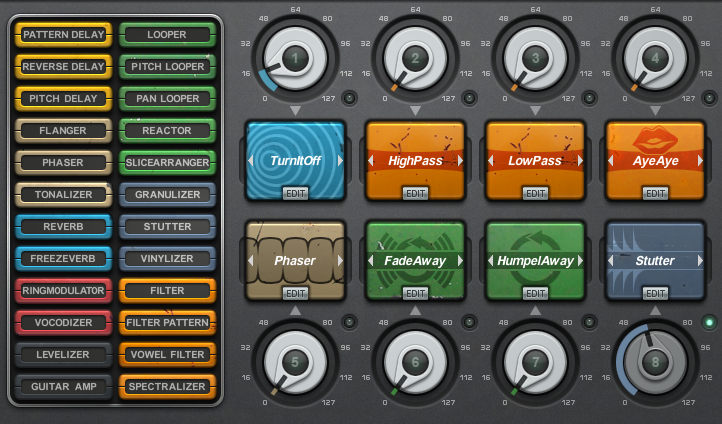
Task: Toggle the lit green LED beside knob 8
Action: [708, 322]
